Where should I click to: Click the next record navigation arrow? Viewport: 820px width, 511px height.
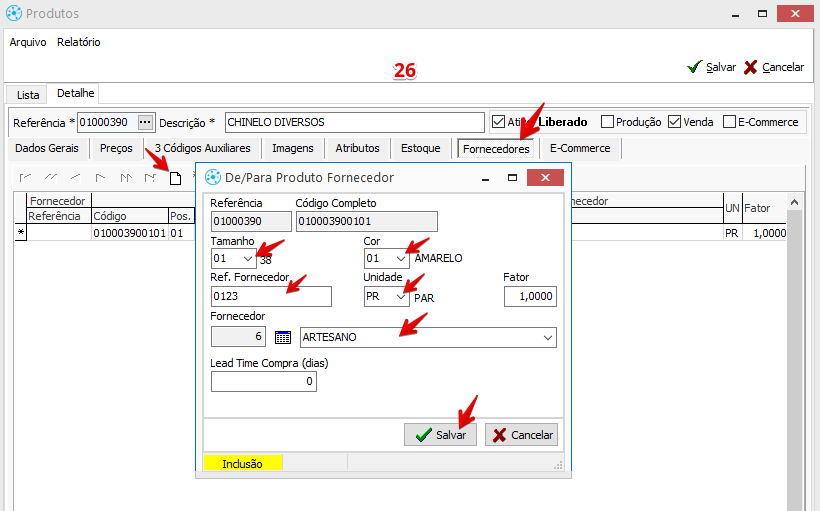click(100, 178)
